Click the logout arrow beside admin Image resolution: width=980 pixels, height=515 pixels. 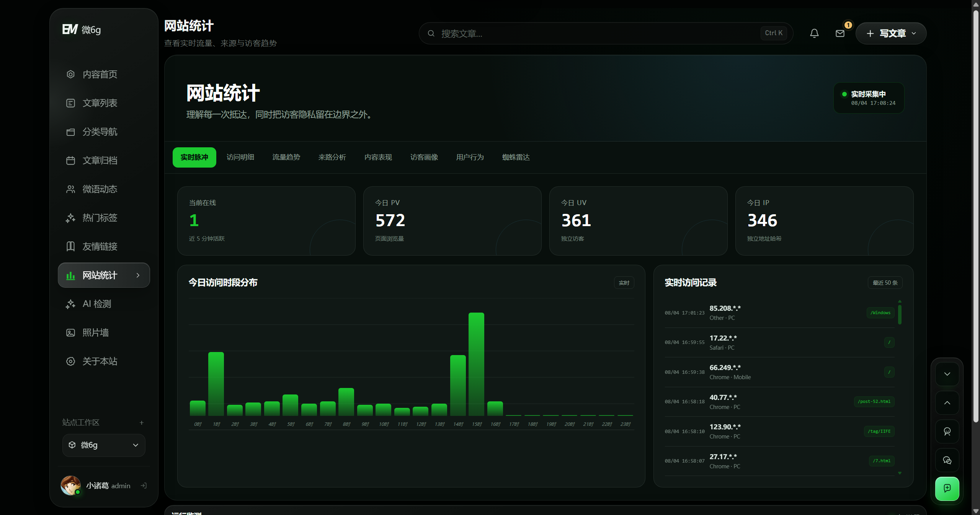click(144, 486)
